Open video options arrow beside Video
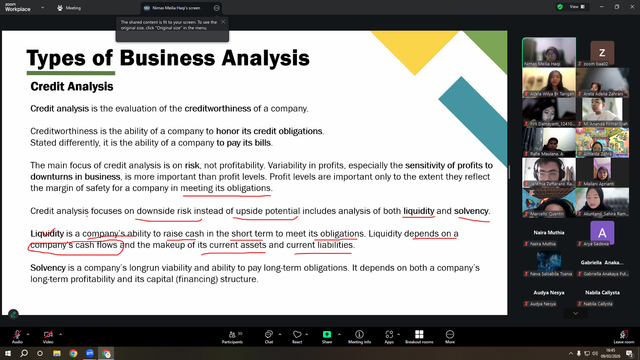The image size is (640, 360). tap(60, 334)
